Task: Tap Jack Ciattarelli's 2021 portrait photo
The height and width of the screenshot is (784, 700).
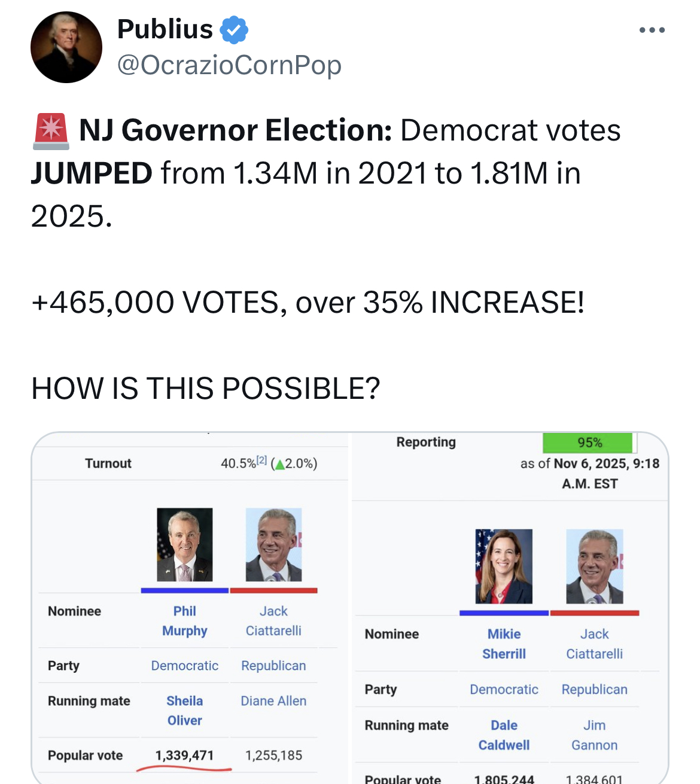Action: [x=273, y=545]
